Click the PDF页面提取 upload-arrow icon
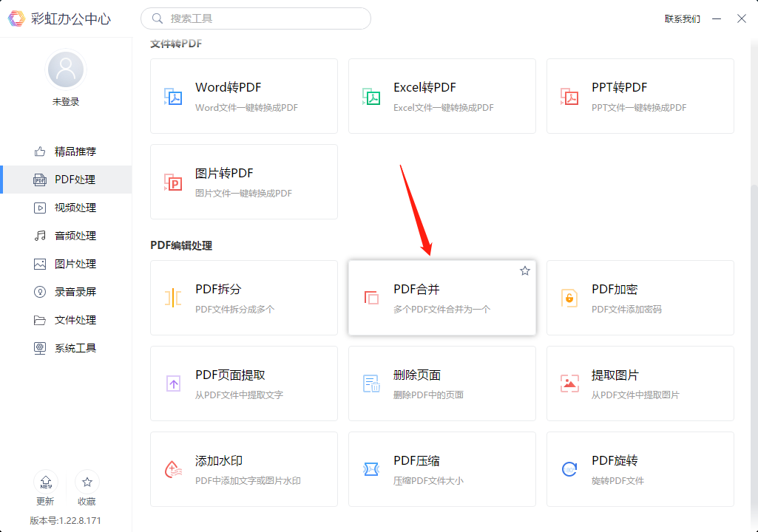The image size is (758, 532). click(x=173, y=383)
